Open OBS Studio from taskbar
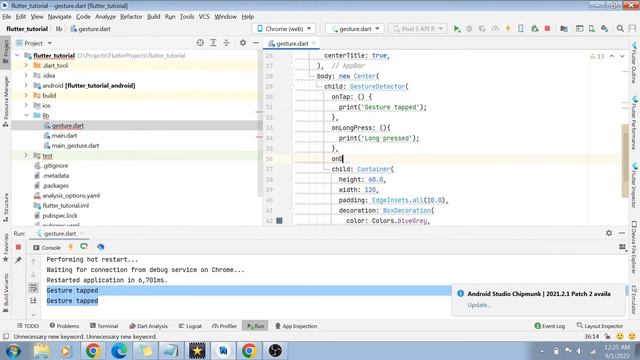 [x=275, y=351]
